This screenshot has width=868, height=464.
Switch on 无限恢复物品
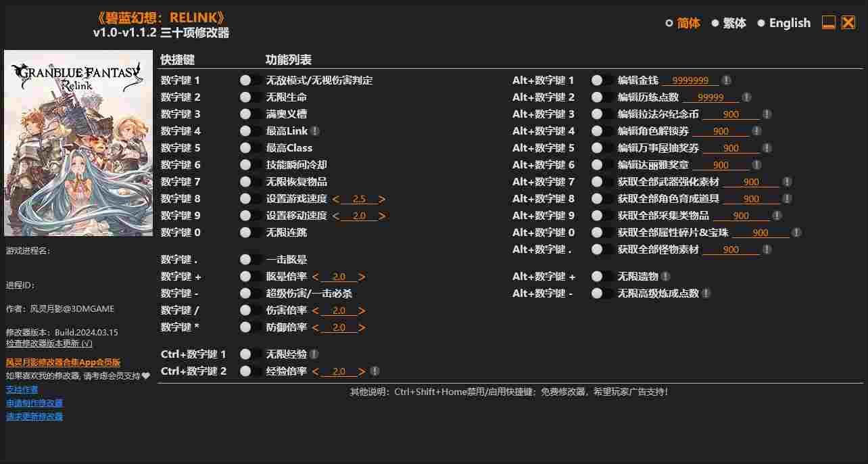[x=251, y=182]
